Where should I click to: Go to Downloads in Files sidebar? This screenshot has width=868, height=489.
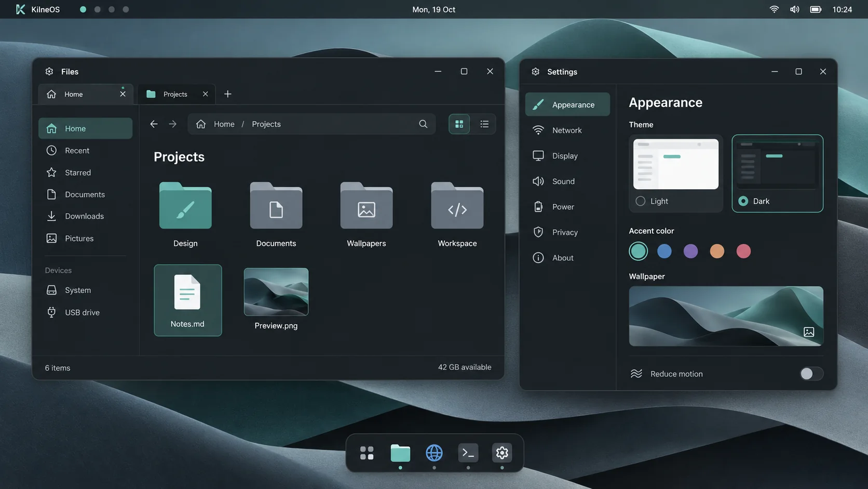click(x=85, y=216)
